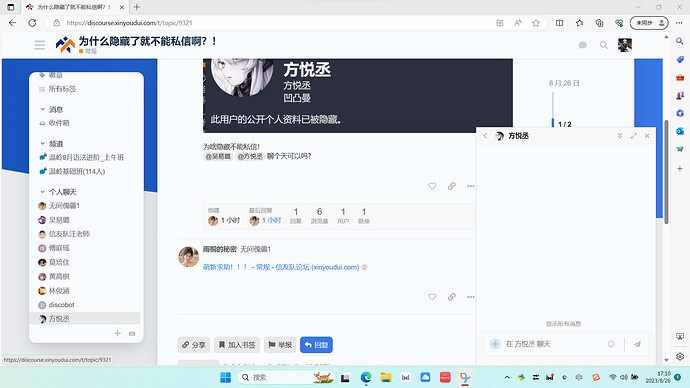The height and width of the screenshot is (388, 690).
Task: Open Microsoft Edge from taskbar
Action: (x=366, y=377)
